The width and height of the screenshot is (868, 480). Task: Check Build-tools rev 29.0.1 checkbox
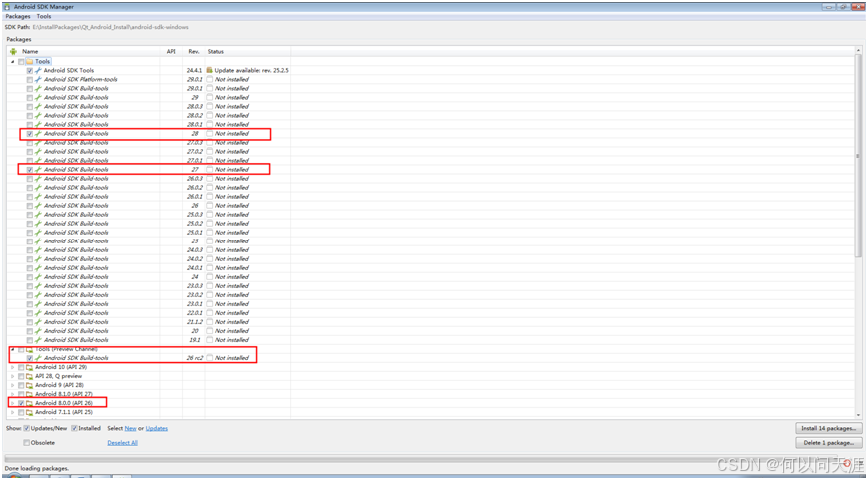click(29, 89)
